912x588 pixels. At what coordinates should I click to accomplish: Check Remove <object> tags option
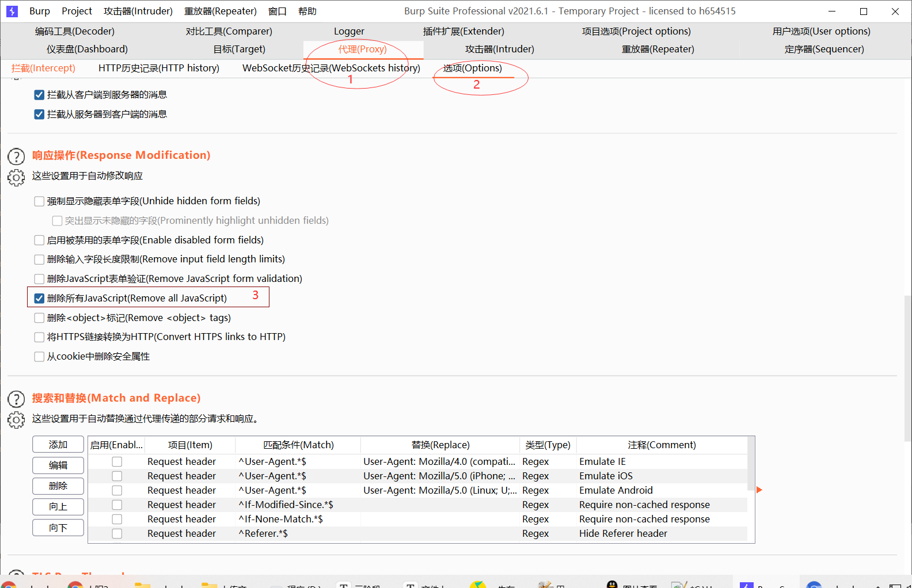[x=39, y=318]
